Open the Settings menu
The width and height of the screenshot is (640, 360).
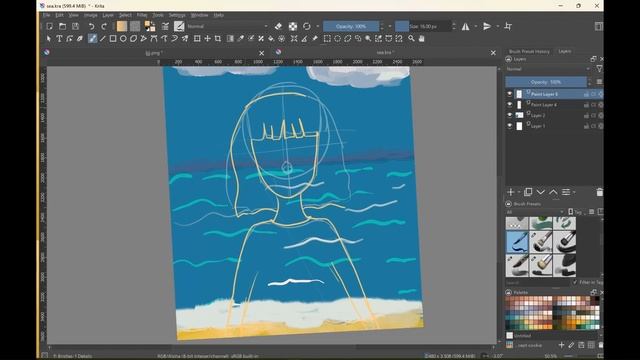pyautogui.click(x=177, y=15)
